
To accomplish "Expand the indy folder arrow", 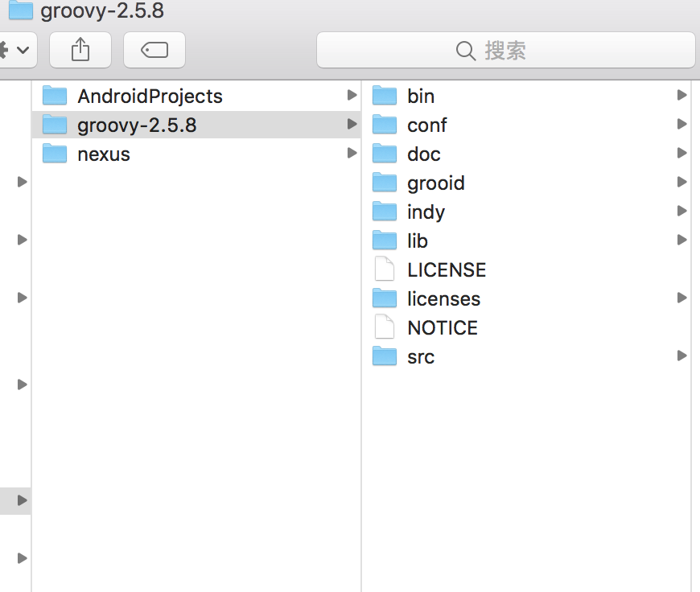I will coord(681,211).
